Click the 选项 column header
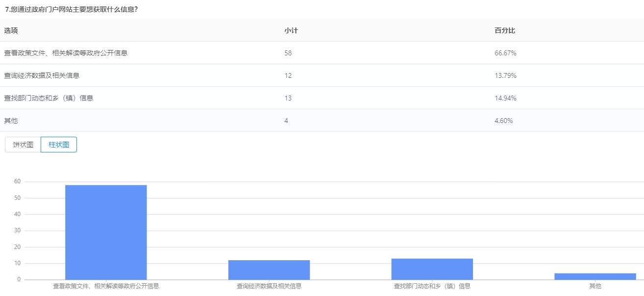Viewport: 644px width, 296px height. 11,30
